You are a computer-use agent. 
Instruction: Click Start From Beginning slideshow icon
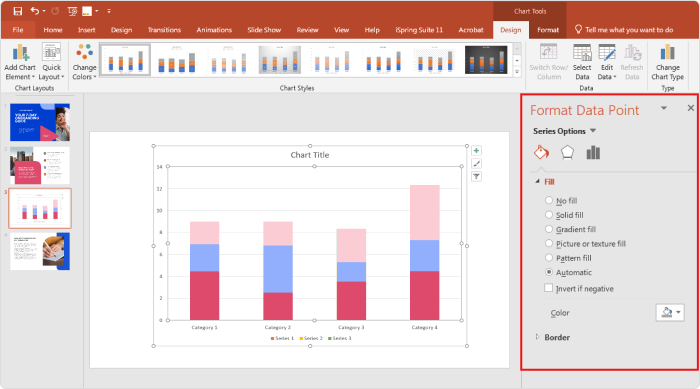pos(72,11)
